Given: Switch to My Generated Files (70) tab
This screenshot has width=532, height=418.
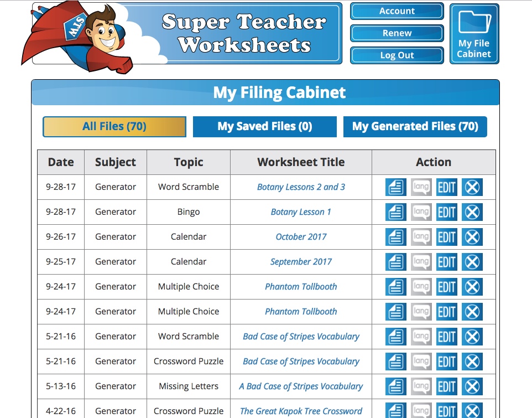Looking at the screenshot, I should coord(415,127).
